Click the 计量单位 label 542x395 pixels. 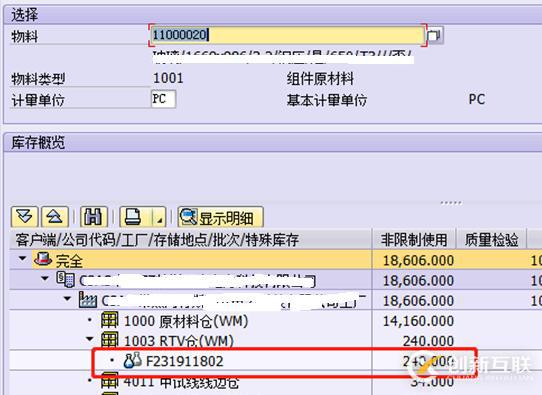(x=38, y=100)
